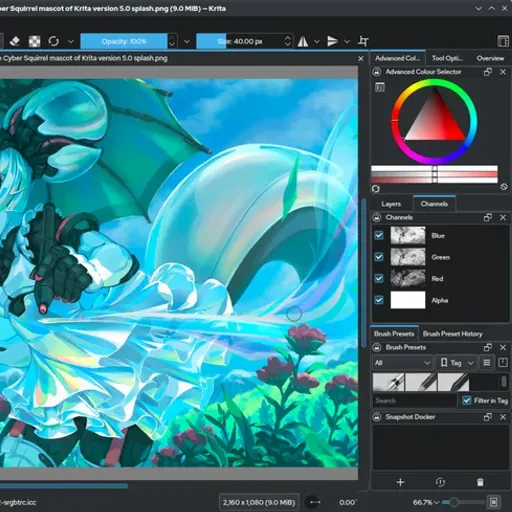Float the Brush Presets docker
The image size is (512, 512).
[488, 347]
